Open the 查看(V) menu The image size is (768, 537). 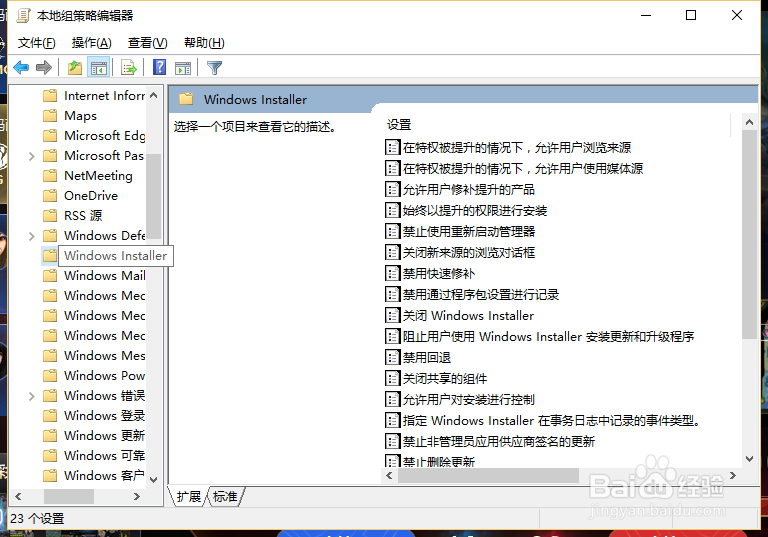147,43
